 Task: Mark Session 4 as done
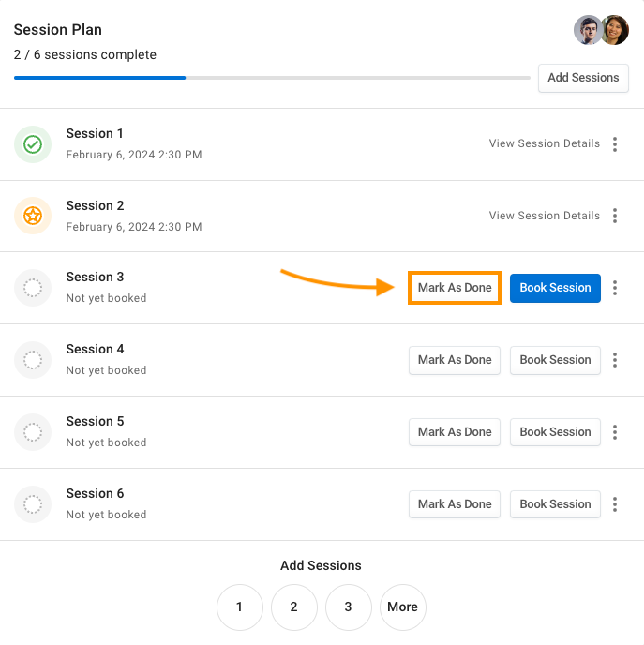[455, 360]
